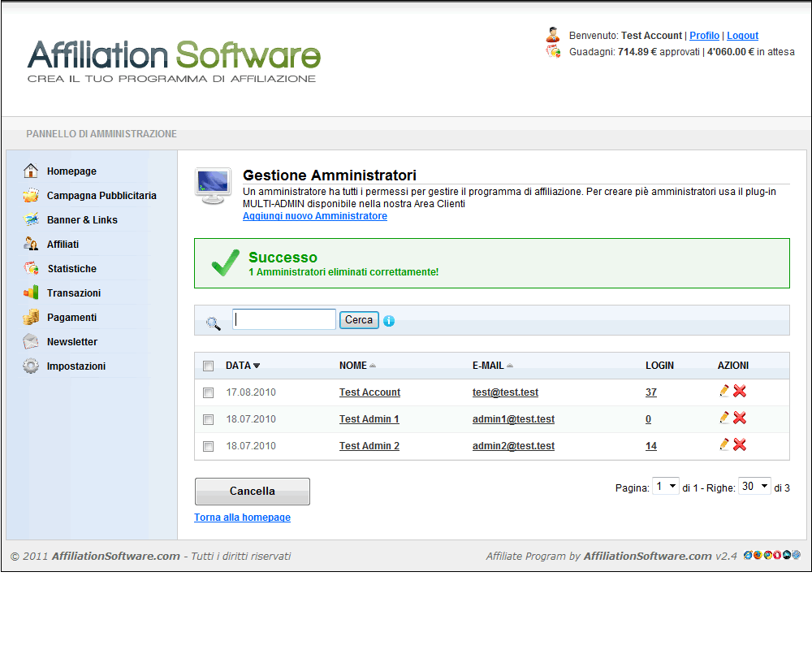
Task: Open Campagna Pubblicitaria in sidebar menu
Action: pyautogui.click(x=101, y=196)
